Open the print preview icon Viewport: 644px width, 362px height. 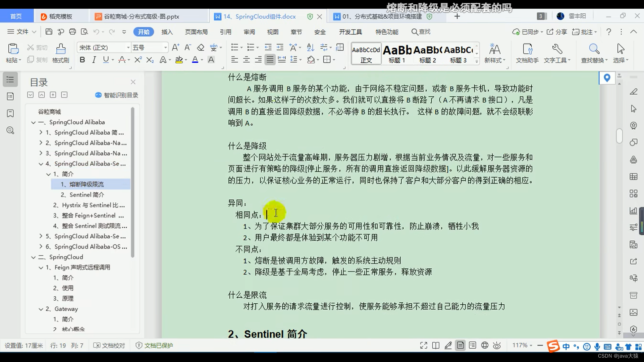coord(84,32)
